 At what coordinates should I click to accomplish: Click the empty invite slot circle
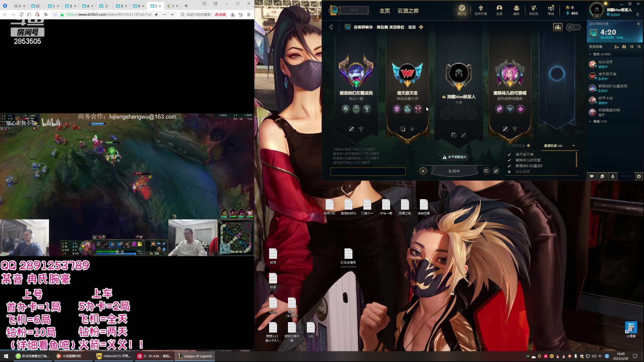[x=557, y=74]
